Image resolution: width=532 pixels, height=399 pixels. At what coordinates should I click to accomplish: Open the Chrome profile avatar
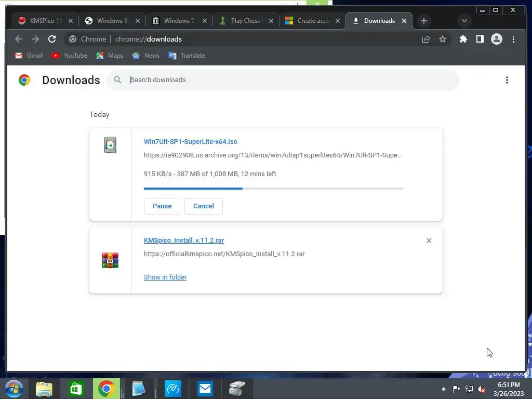point(496,39)
